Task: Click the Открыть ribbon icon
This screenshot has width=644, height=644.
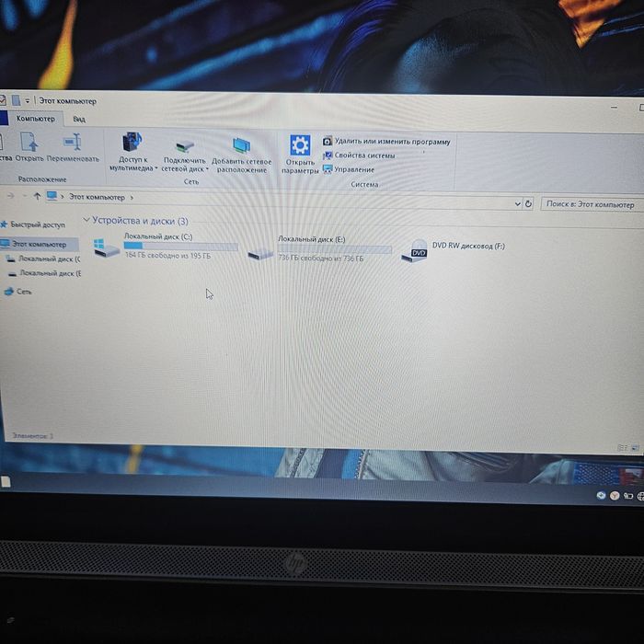Action: (x=29, y=146)
